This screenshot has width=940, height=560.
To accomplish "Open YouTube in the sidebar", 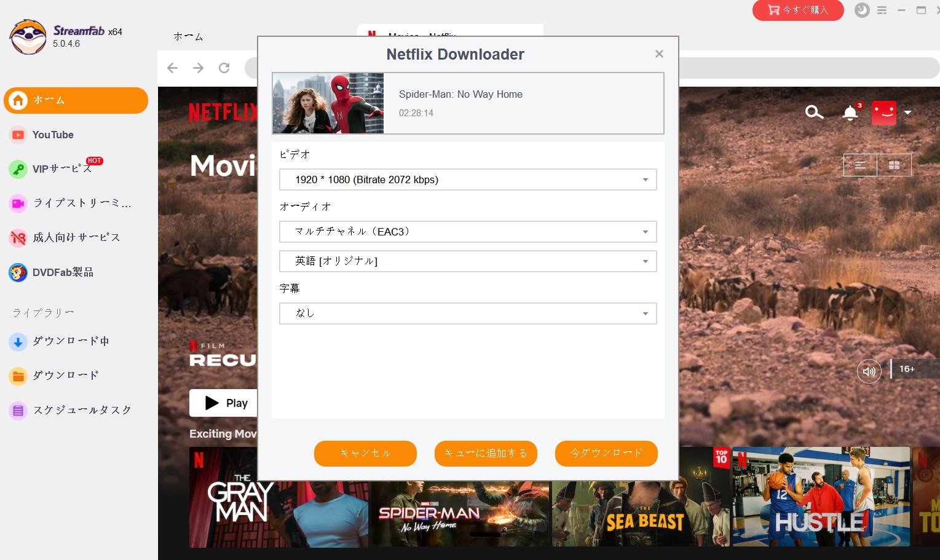I will tap(53, 135).
